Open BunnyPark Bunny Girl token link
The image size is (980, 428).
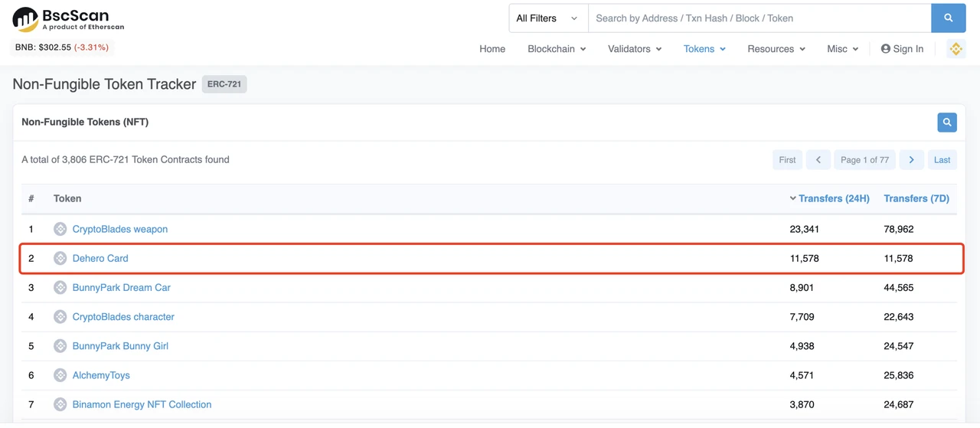click(x=120, y=346)
